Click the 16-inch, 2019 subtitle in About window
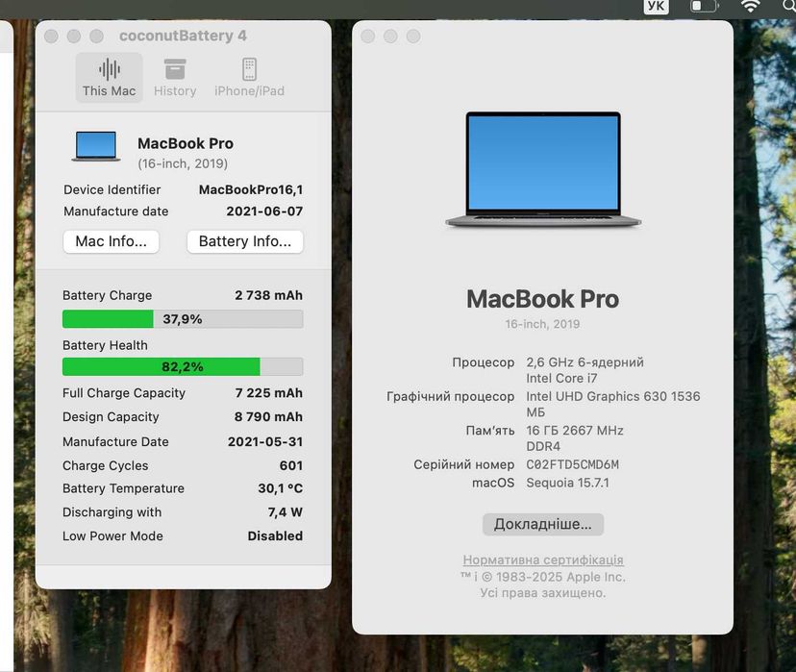This screenshot has width=796, height=672. click(542, 324)
